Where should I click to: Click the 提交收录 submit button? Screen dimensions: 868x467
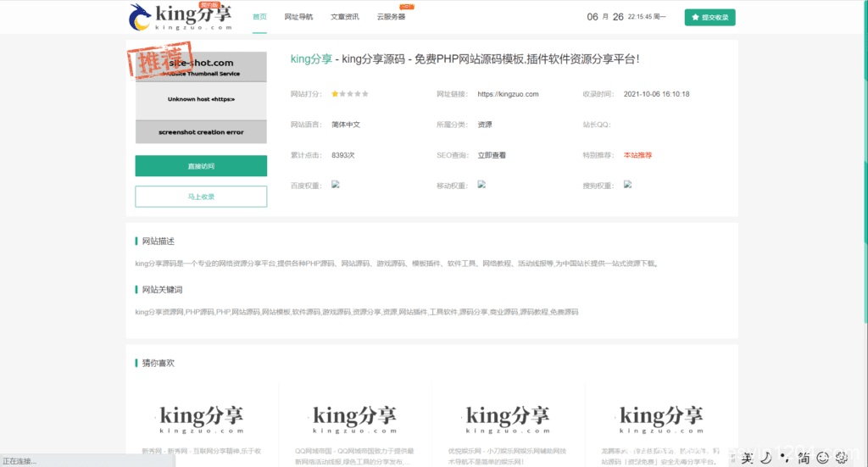709,17
